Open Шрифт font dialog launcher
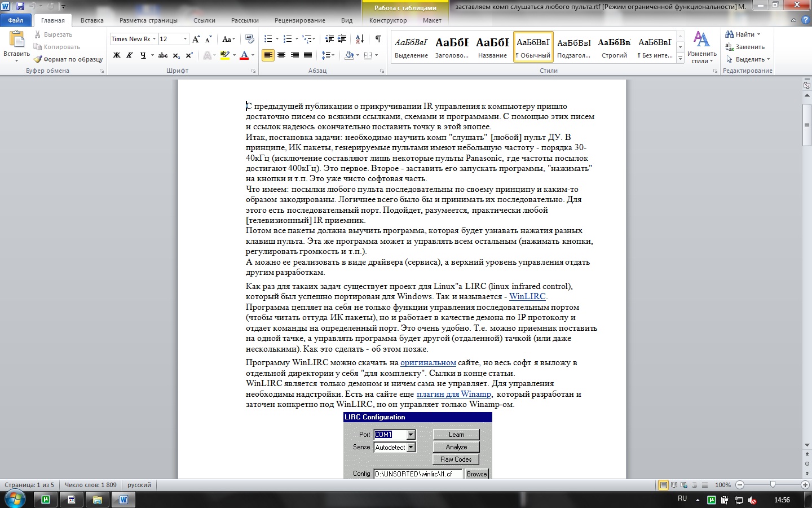The height and width of the screenshot is (508, 812). point(253,71)
